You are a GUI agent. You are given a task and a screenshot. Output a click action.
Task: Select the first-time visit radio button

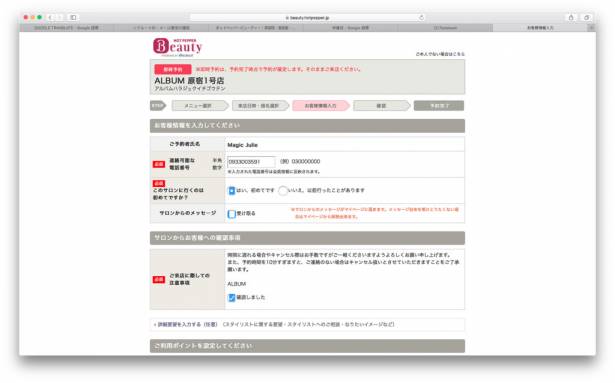231,191
